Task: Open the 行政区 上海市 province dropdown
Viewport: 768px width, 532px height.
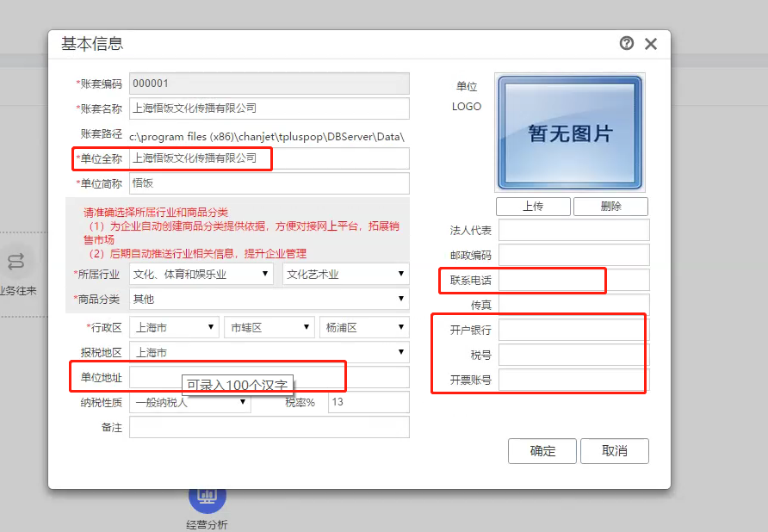Action: pos(174,327)
